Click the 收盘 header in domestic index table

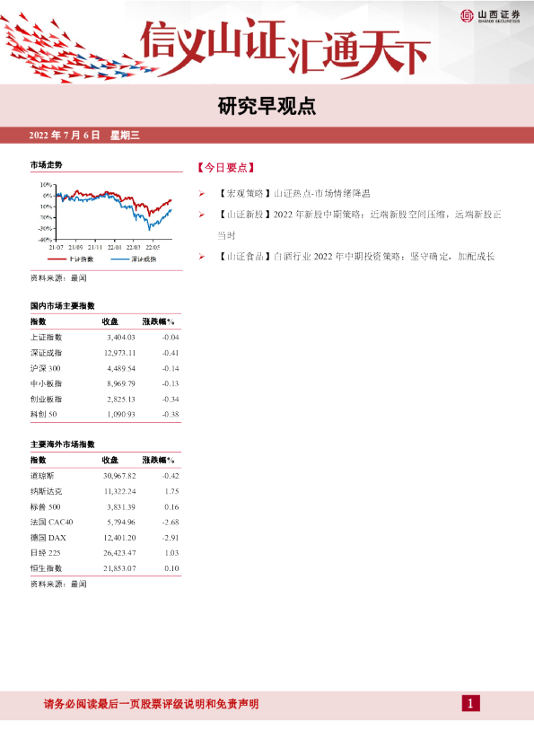109,321
